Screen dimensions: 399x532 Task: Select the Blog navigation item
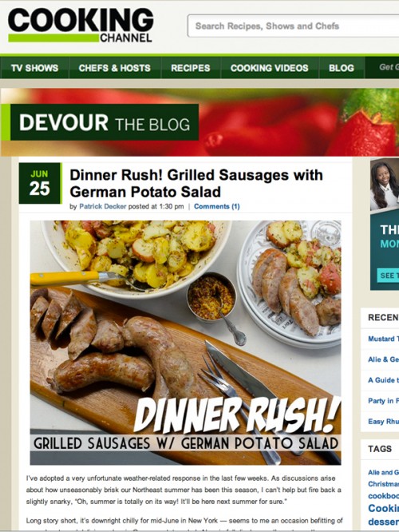(342, 68)
